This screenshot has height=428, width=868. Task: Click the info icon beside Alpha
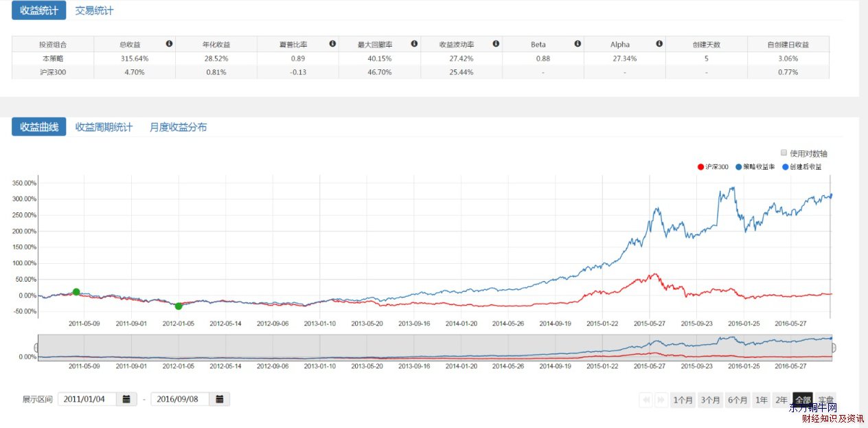[x=659, y=43]
